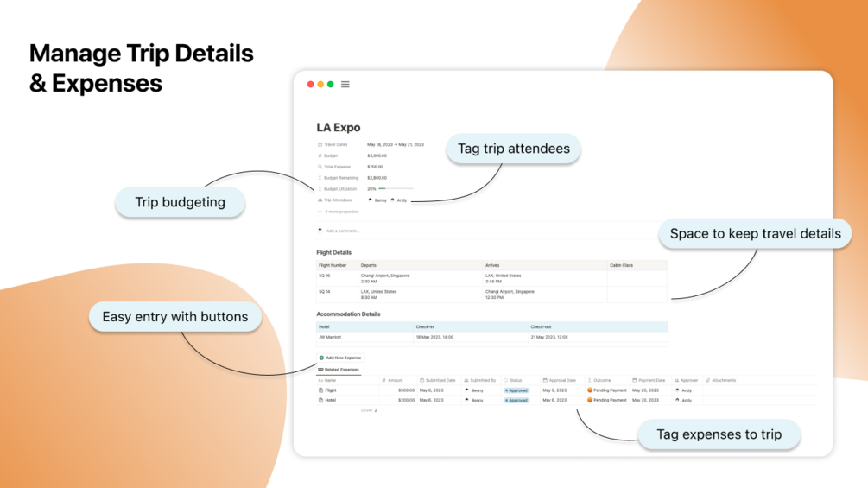Click Benny's submitter avatar in Flight row
868x488 pixels.
(x=466, y=390)
